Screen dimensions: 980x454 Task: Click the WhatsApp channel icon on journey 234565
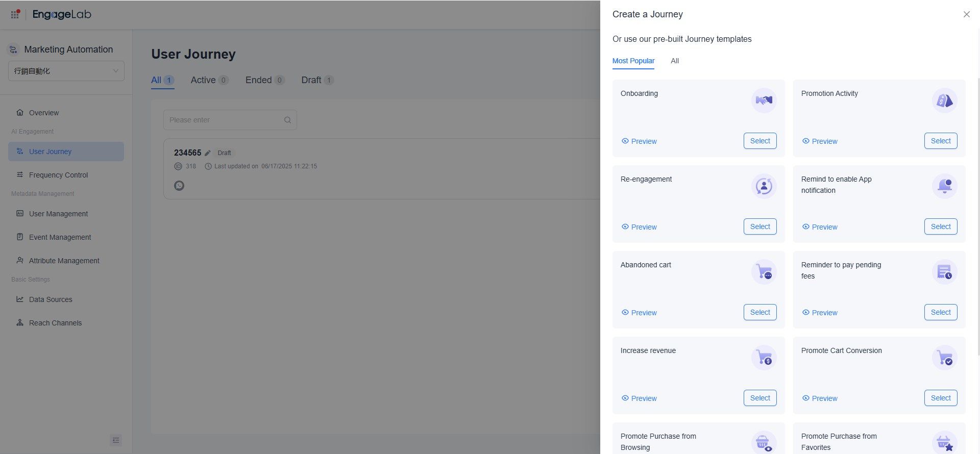point(179,186)
